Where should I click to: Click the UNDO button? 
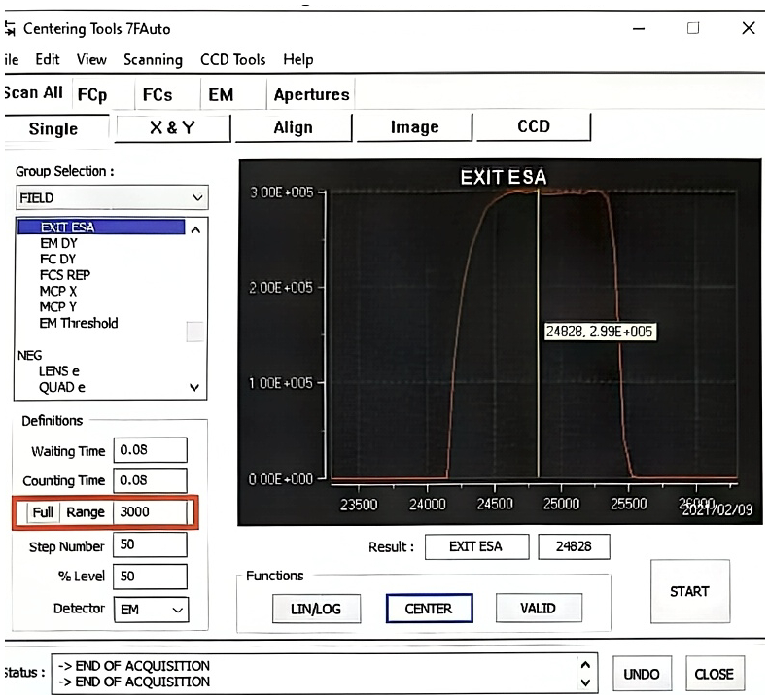(642, 674)
